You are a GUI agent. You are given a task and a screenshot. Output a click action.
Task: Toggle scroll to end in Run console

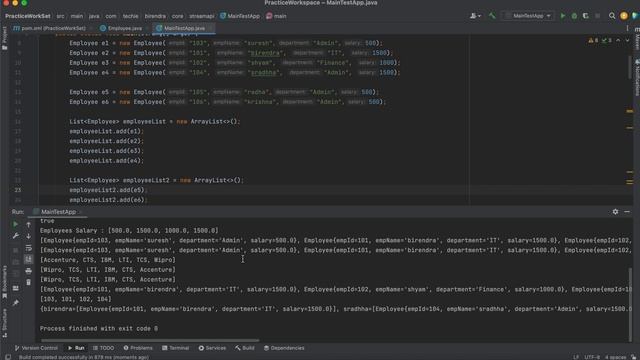[29, 259]
